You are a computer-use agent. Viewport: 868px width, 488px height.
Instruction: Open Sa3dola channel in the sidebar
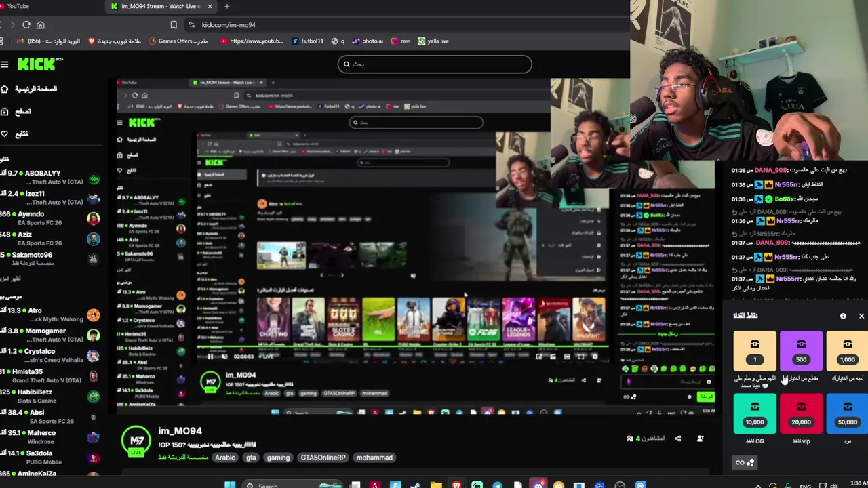[x=50, y=457]
